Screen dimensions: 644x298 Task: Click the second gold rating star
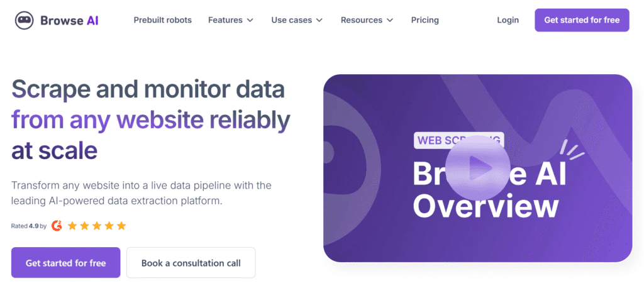tap(85, 225)
